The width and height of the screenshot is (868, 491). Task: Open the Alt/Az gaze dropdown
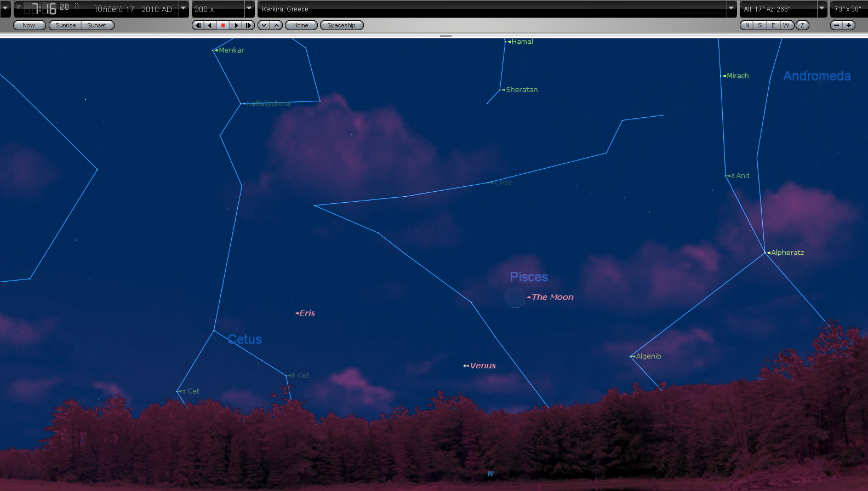click(x=821, y=9)
